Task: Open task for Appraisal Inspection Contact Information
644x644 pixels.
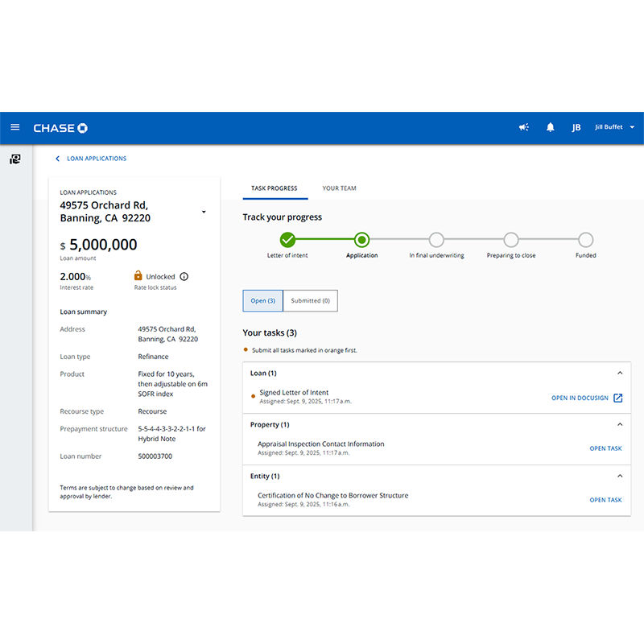Action: (x=605, y=448)
